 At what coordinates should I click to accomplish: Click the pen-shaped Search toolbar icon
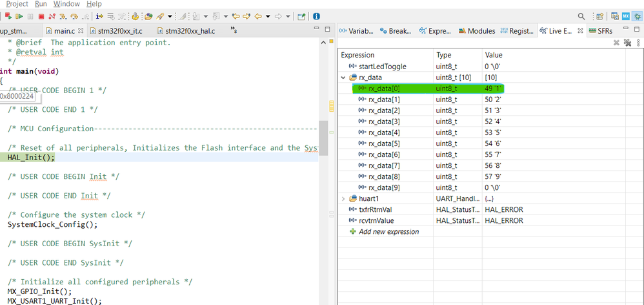[160, 16]
